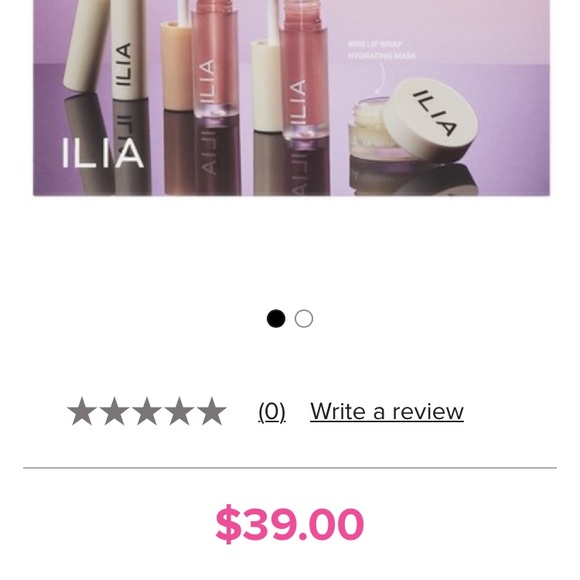Click the first rating star
The height and width of the screenshot is (580, 580).
tap(82, 411)
